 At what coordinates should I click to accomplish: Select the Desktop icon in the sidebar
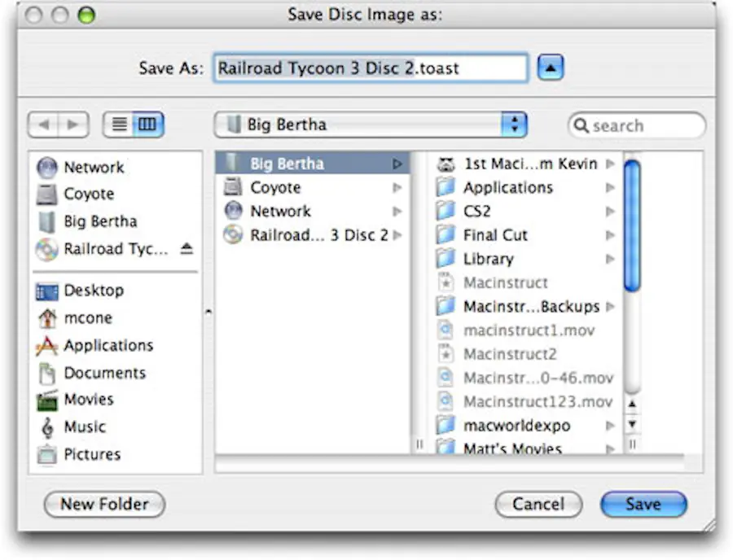point(46,291)
